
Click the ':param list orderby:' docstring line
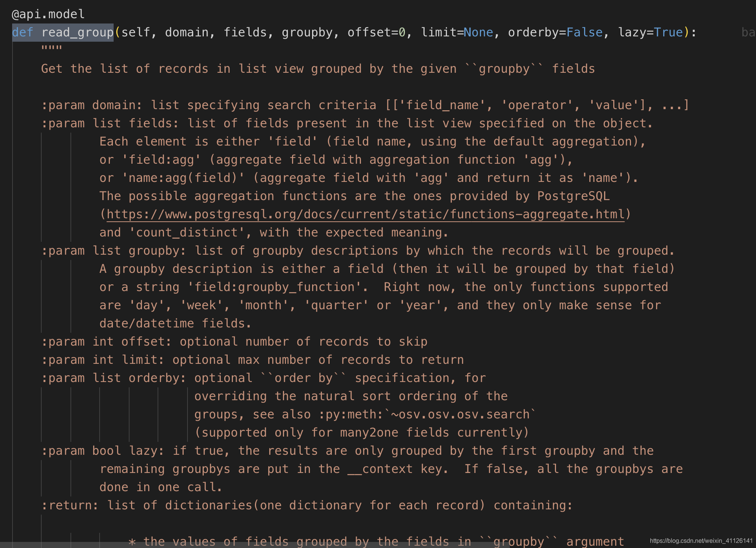264,378
